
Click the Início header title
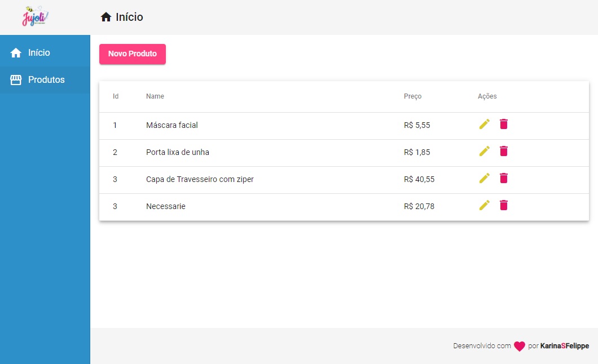[x=129, y=17]
